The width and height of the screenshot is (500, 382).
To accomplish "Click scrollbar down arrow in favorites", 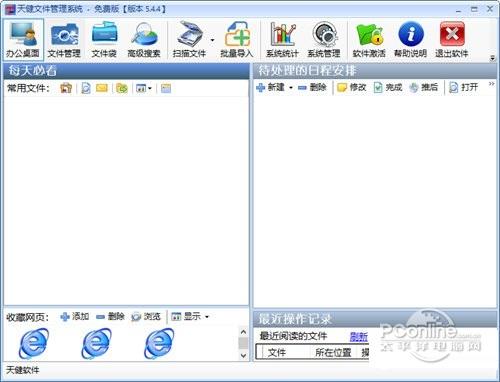I will 243,355.
